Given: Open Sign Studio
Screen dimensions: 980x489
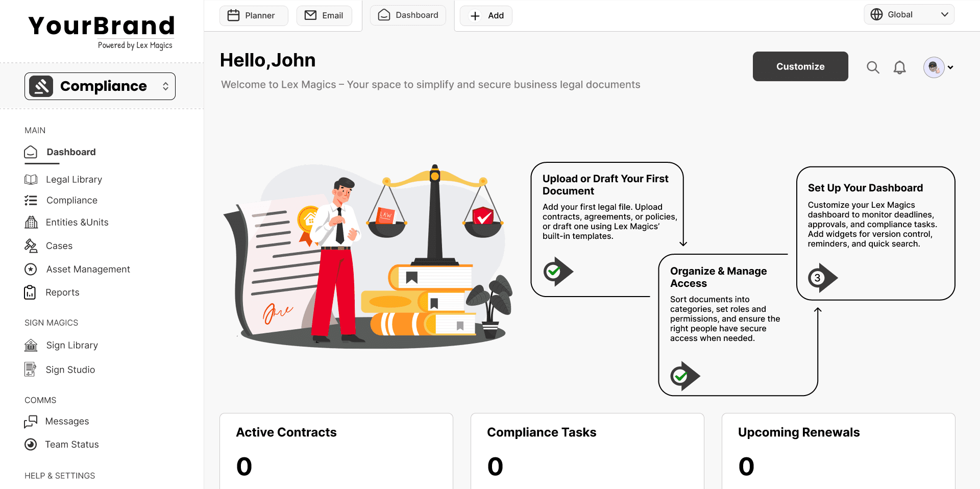Looking at the screenshot, I should (60, 370).
